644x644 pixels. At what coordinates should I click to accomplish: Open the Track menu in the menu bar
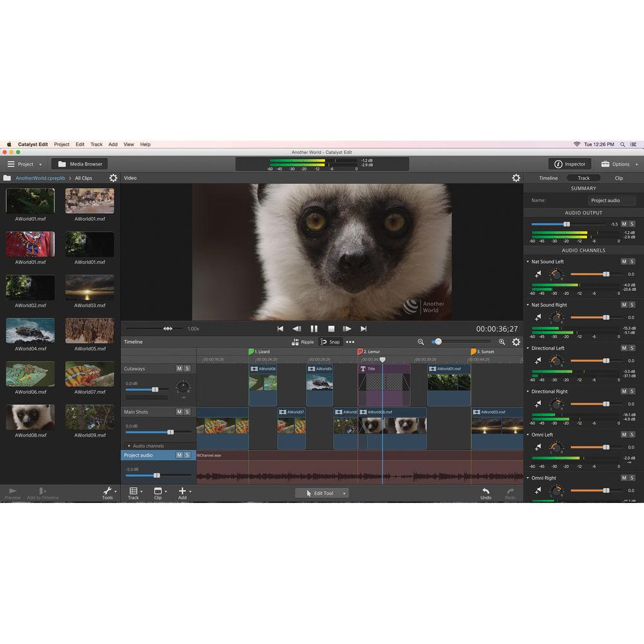coord(96,144)
